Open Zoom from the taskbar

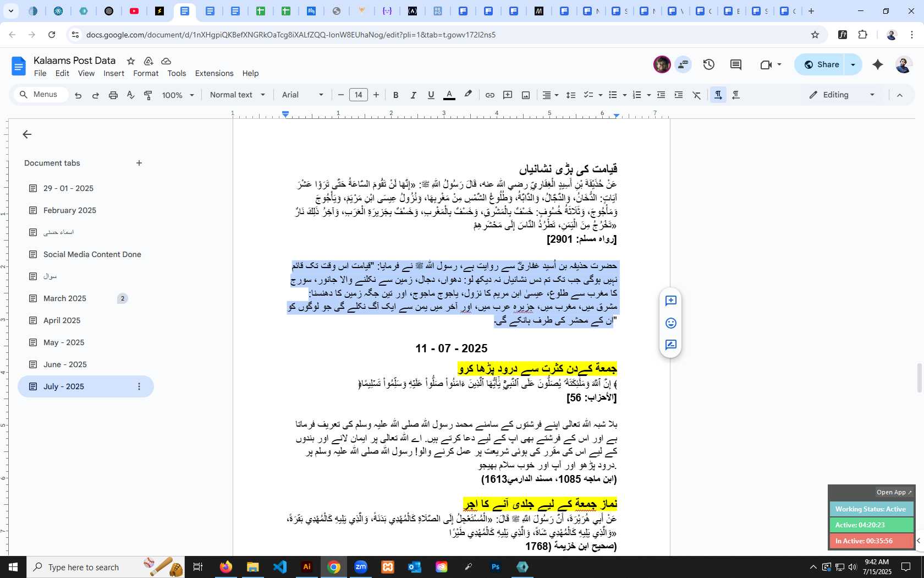(361, 567)
